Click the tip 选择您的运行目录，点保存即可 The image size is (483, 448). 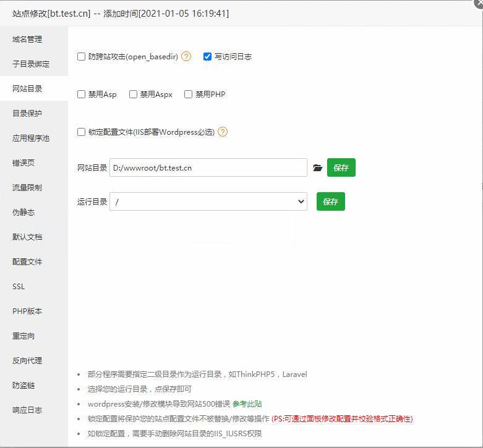140,389
